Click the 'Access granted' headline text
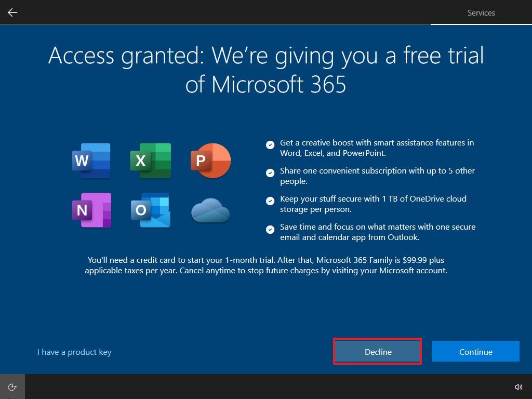This screenshot has width=532, height=399. click(x=266, y=70)
